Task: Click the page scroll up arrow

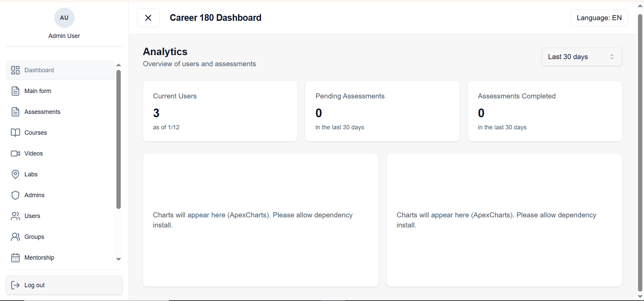Action: 640,6
